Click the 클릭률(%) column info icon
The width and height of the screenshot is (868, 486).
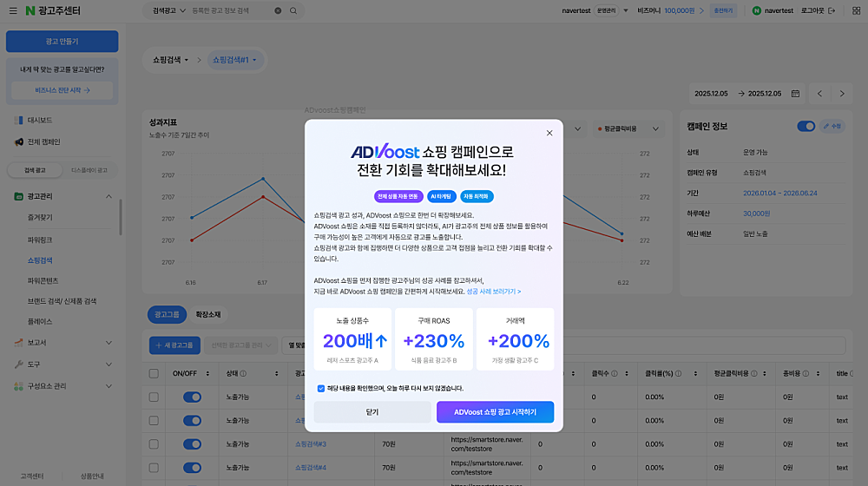(x=678, y=374)
